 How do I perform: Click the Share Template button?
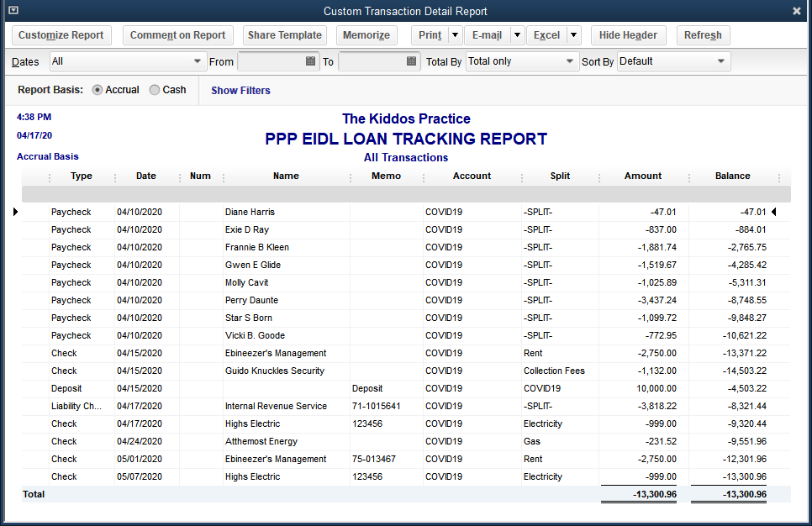(x=285, y=35)
